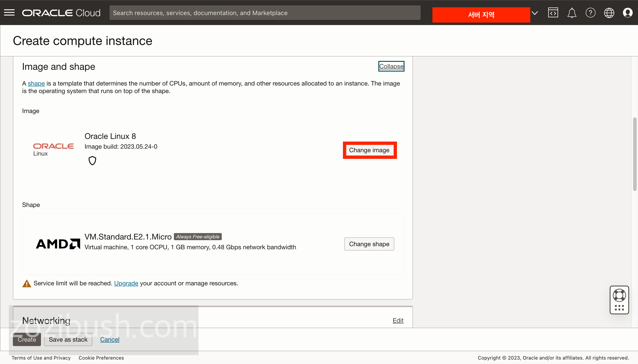Viewport: 638px width, 364px height.
Task: Open Cookie Preferences
Action: [101, 358]
